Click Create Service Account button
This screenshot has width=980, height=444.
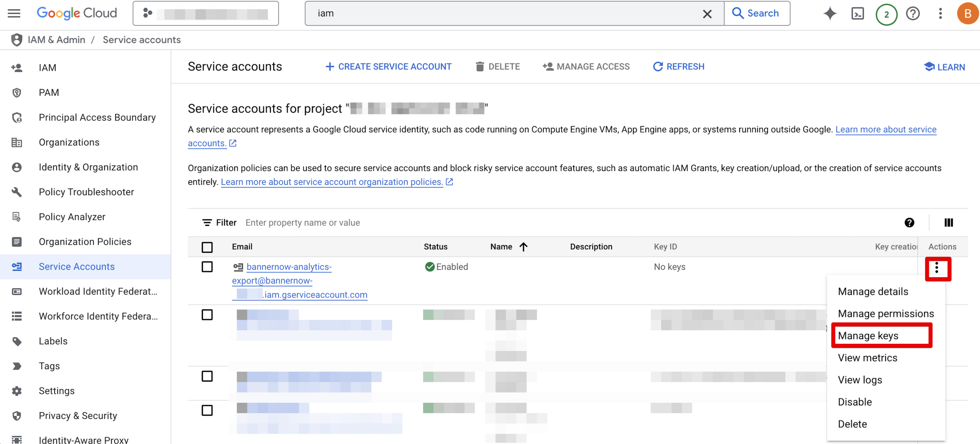pyautogui.click(x=388, y=67)
